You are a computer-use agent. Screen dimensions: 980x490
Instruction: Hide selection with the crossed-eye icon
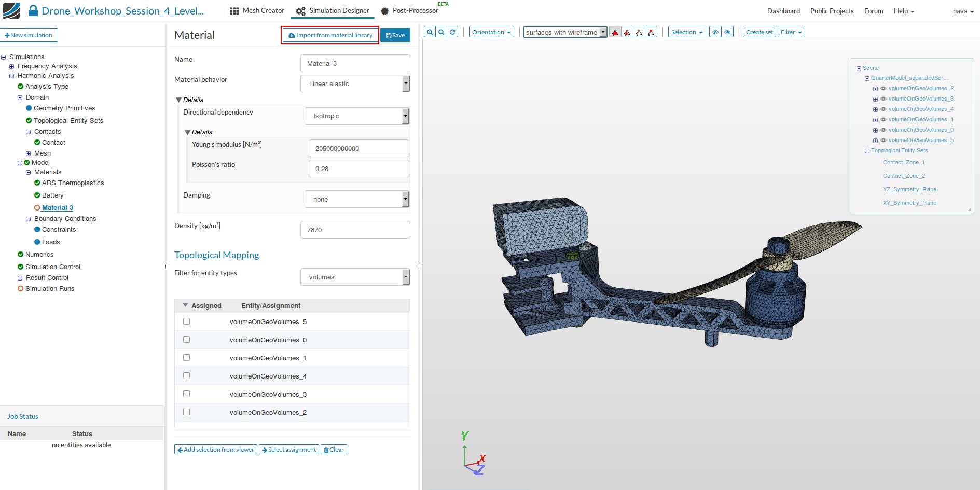click(715, 32)
